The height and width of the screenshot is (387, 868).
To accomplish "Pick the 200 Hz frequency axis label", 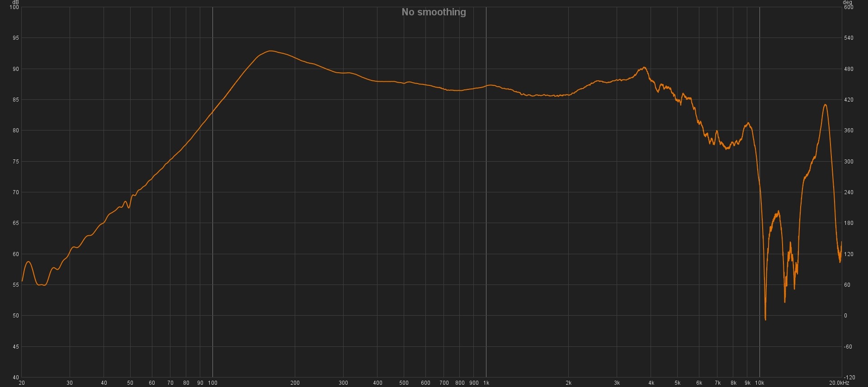I will pyautogui.click(x=295, y=383).
